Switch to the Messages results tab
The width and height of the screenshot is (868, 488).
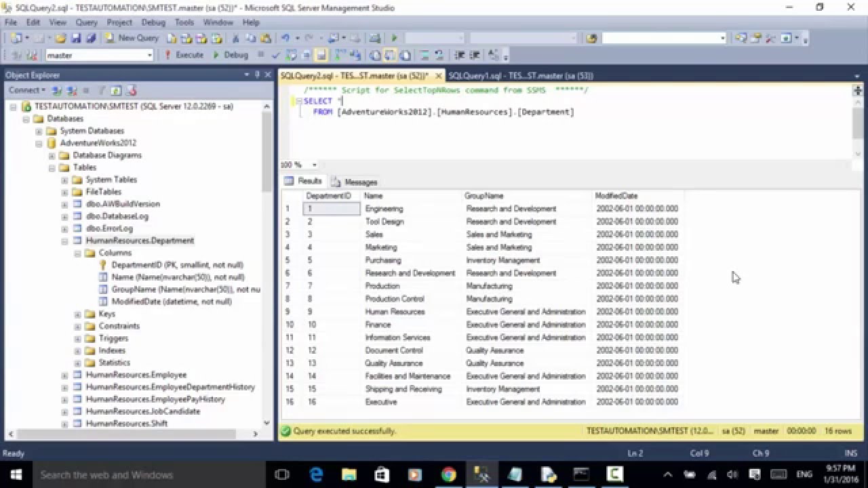(354, 182)
